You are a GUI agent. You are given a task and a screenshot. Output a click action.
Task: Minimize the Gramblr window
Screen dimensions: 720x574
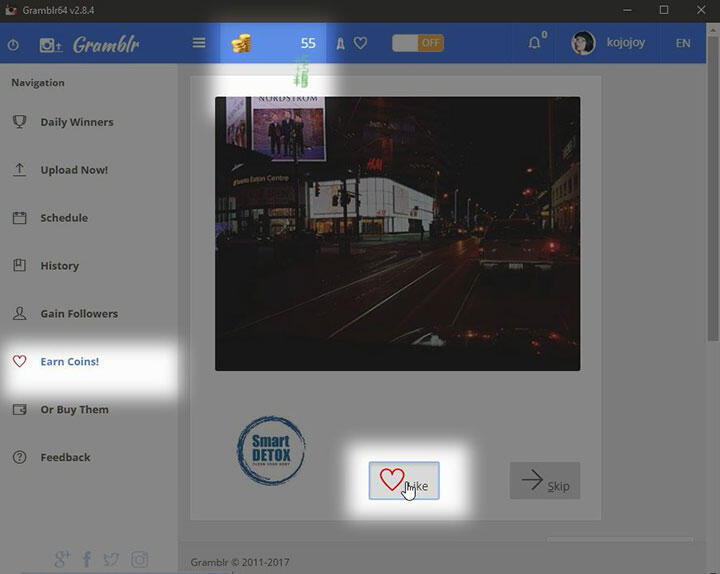627,10
